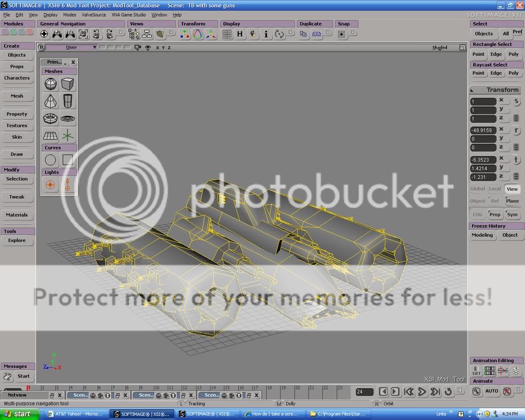
Task: Add a cone mesh primitive
Action: pyautogui.click(x=50, y=101)
